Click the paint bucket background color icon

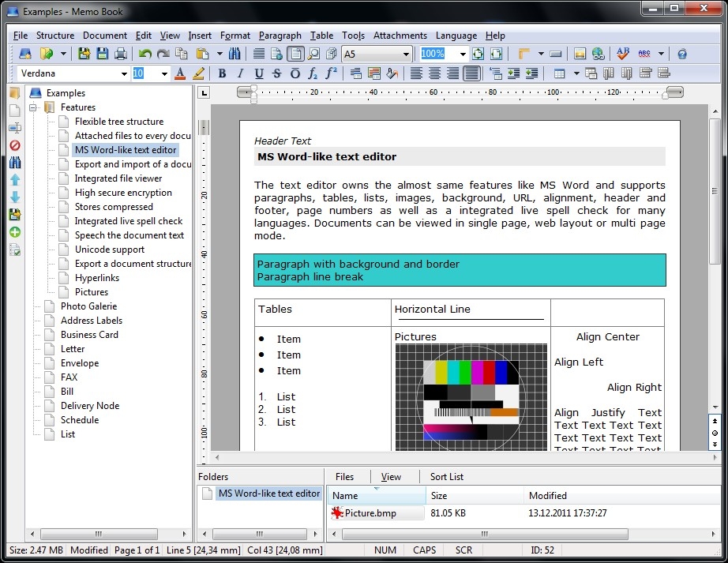[392, 73]
